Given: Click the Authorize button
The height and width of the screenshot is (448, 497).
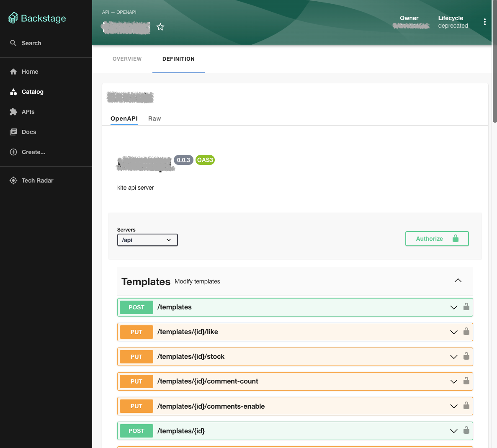Looking at the screenshot, I should (437, 239).
